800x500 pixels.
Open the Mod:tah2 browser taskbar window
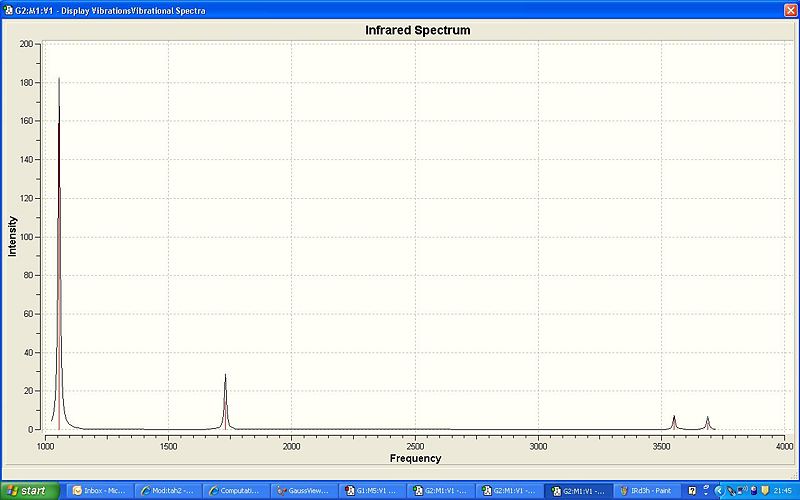[168, 491]
